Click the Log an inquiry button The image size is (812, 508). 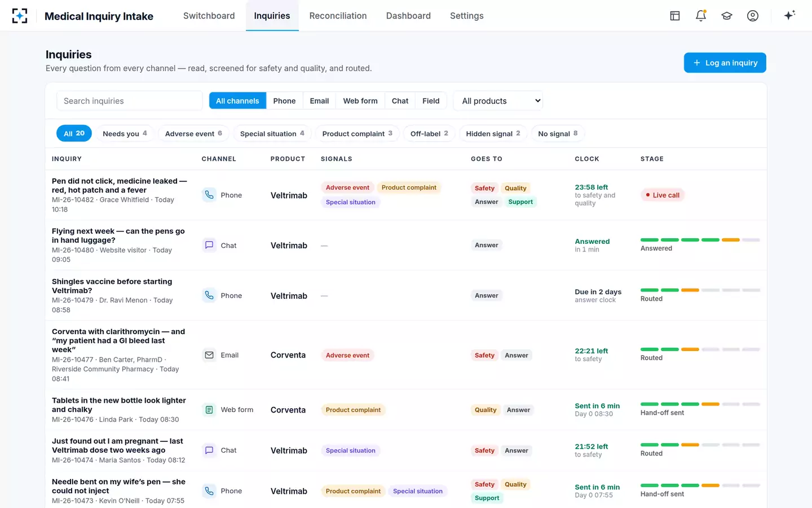pos(725,63)
